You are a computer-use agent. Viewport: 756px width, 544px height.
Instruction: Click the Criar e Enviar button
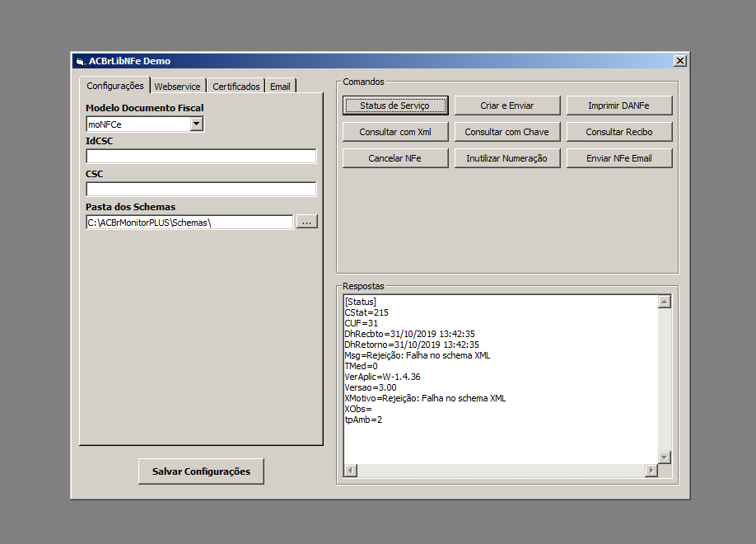point(507,106)
